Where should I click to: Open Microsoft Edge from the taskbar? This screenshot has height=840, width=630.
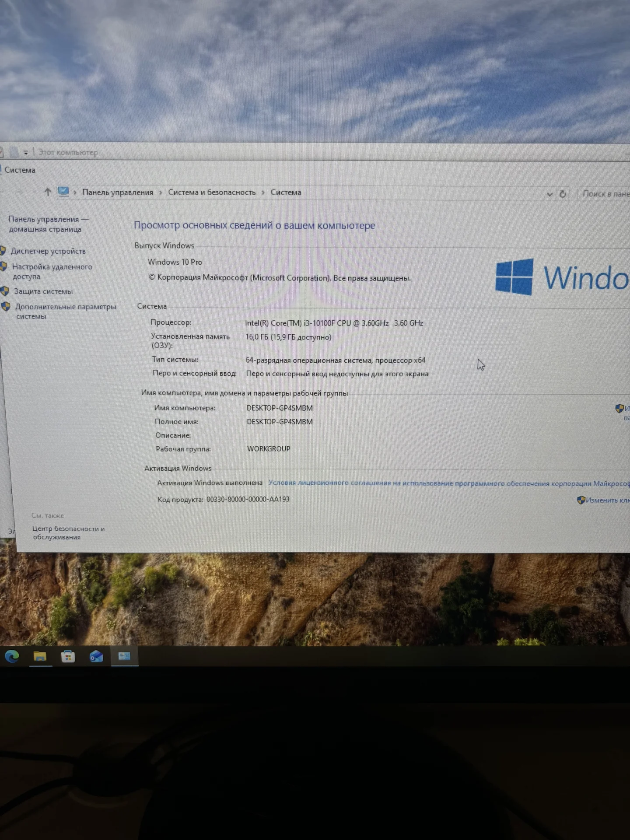[12, 656]
